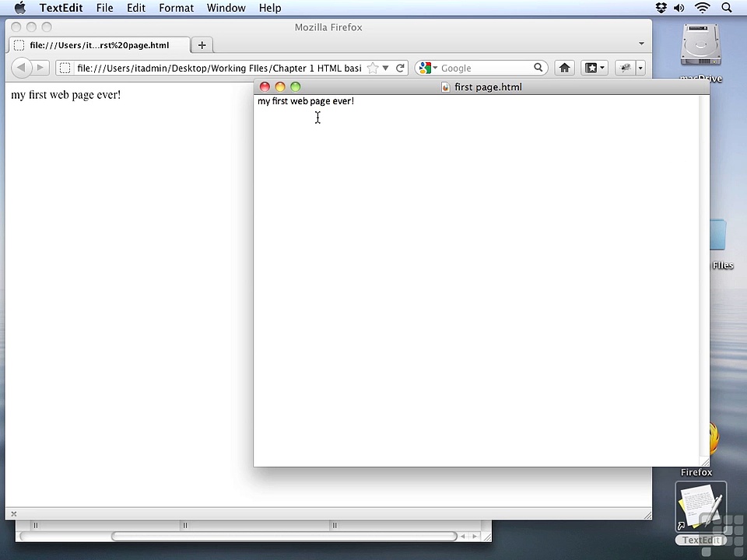
Task: Click in the Firefox address bar
Action: pyautogui.click(x=219, y=68)
